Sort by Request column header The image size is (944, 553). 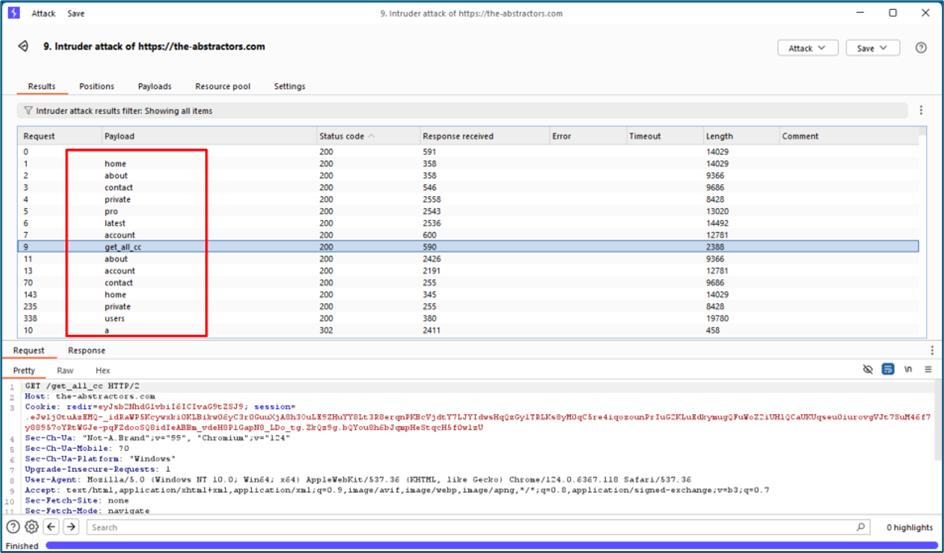pos(59,136)
